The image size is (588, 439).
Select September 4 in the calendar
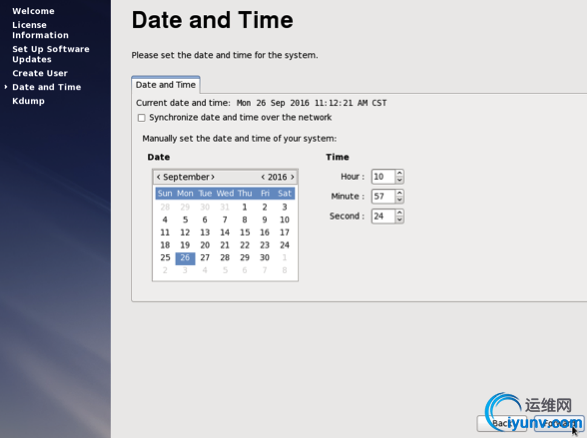(165, 220)
